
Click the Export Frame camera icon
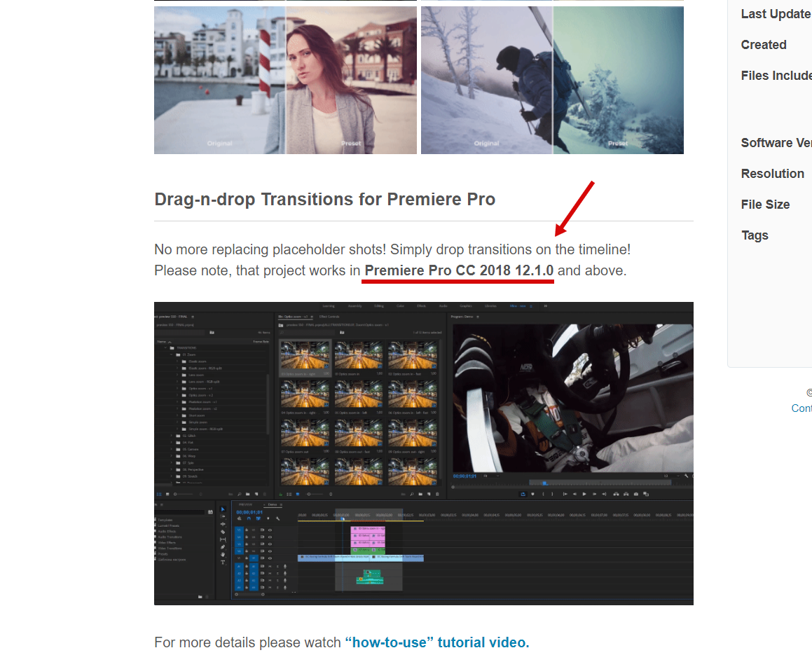(636, 494)
